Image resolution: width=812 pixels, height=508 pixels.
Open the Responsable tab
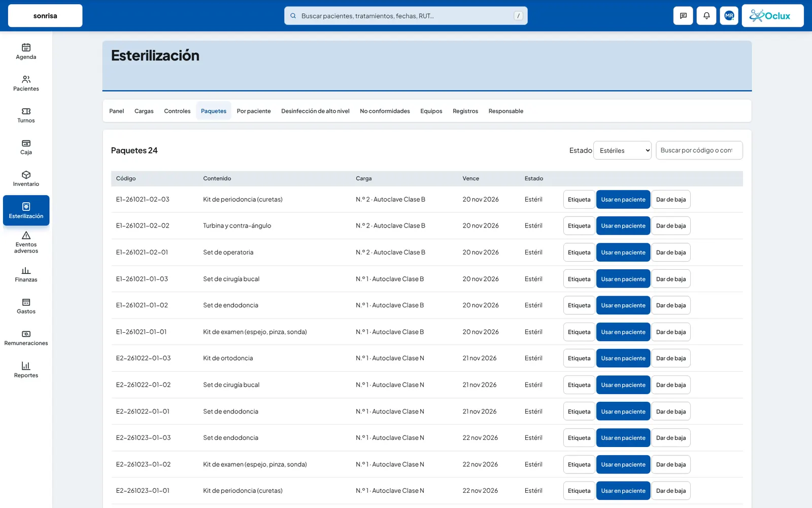[505, 111]
